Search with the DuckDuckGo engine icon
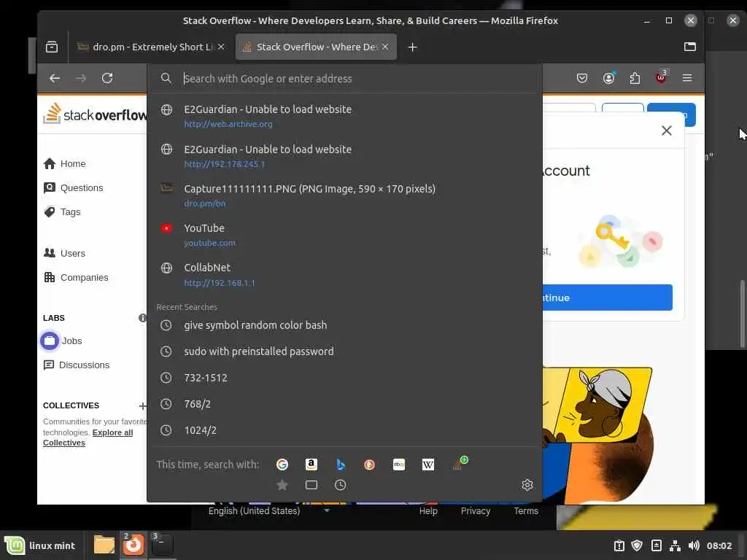 click(x=370, y=464)
